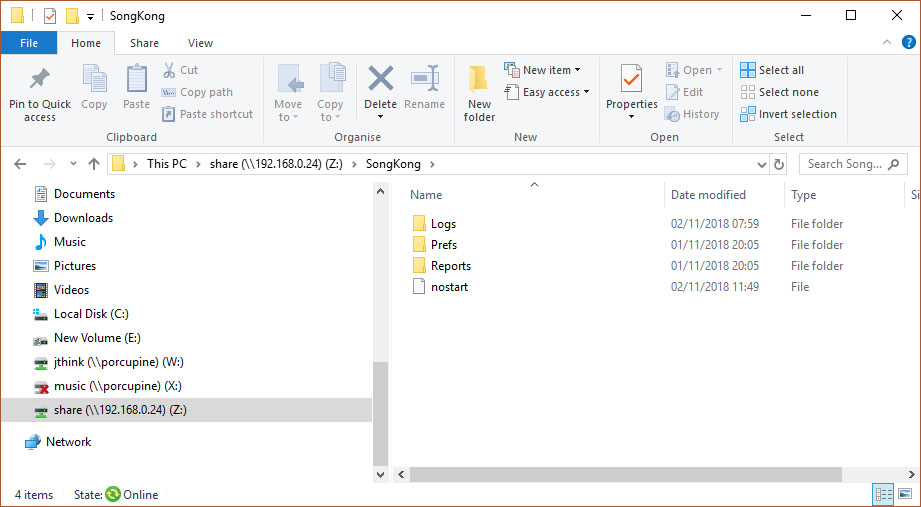
Task: Click Edit in Open group
Action: click(684, 92)
